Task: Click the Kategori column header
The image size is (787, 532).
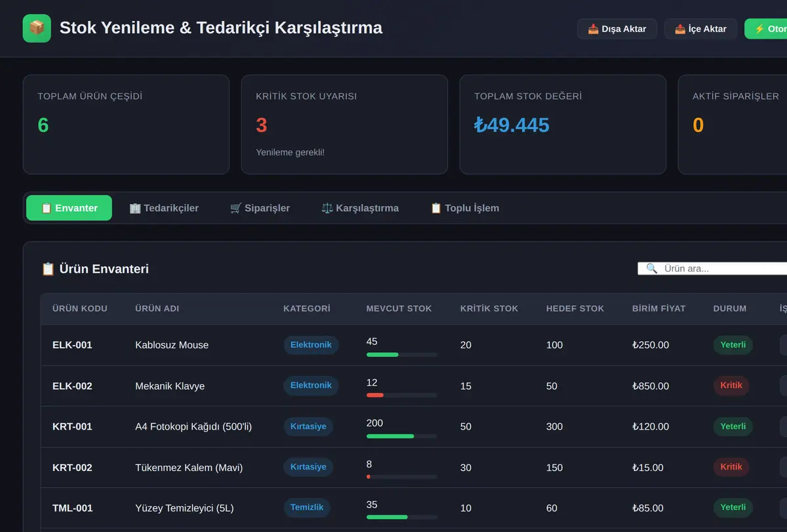Action: click(307, 308)
